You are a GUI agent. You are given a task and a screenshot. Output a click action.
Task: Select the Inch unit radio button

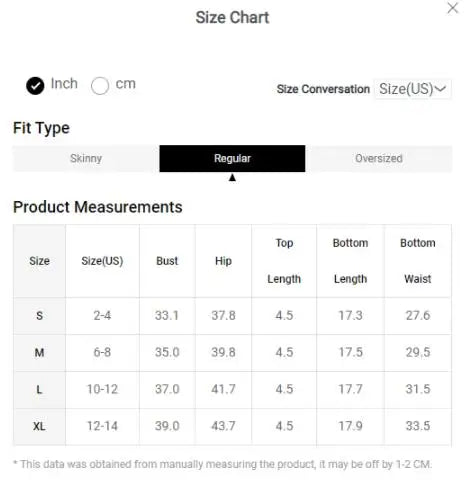click(35, 86)
